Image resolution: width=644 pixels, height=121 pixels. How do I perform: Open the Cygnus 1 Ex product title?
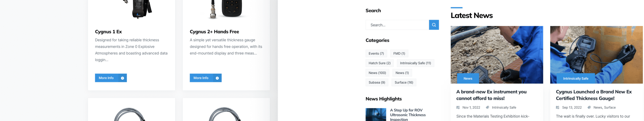[x=108, y=32]
